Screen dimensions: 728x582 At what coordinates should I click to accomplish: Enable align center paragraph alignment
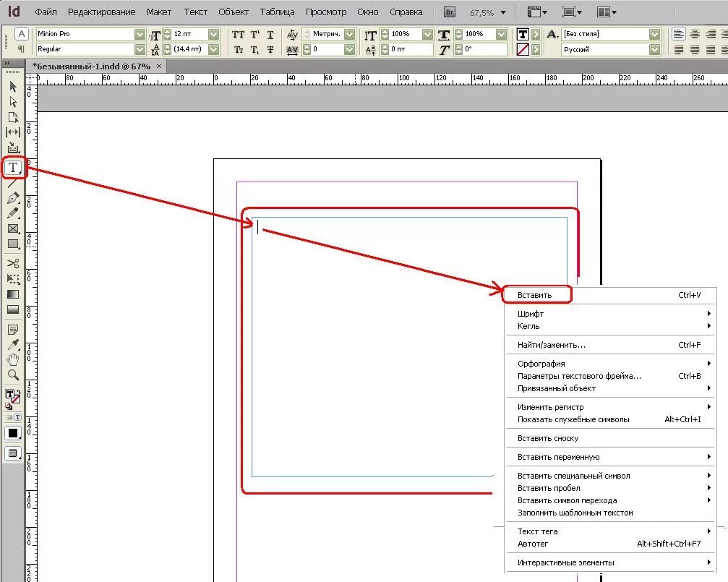click(x=695, y=34)
